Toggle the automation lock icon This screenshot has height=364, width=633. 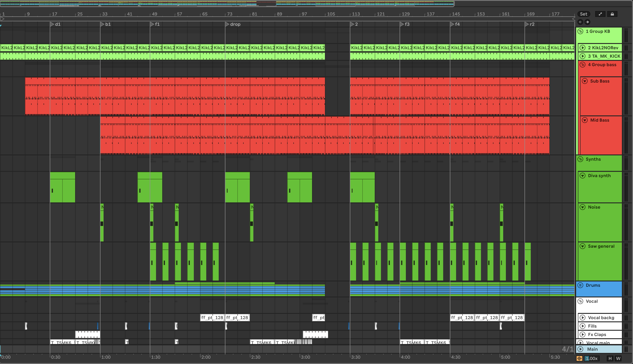click(612, 14)
